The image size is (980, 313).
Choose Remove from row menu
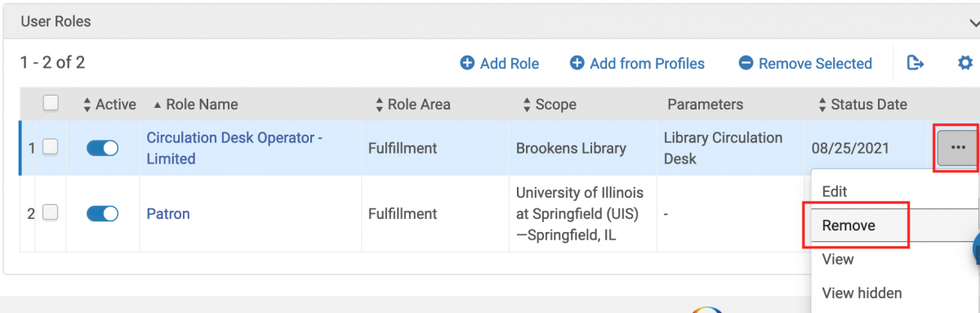(x=849, y=226)
